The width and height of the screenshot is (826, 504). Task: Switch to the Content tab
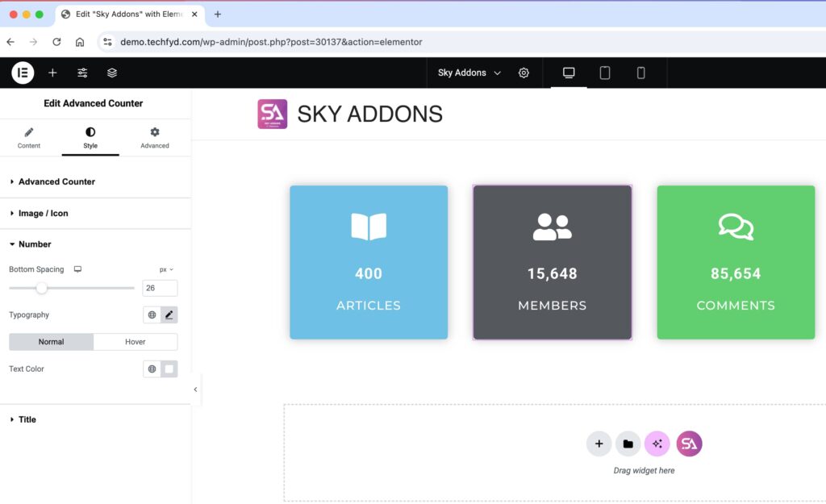pyautogui.click(x=29, y=138)
